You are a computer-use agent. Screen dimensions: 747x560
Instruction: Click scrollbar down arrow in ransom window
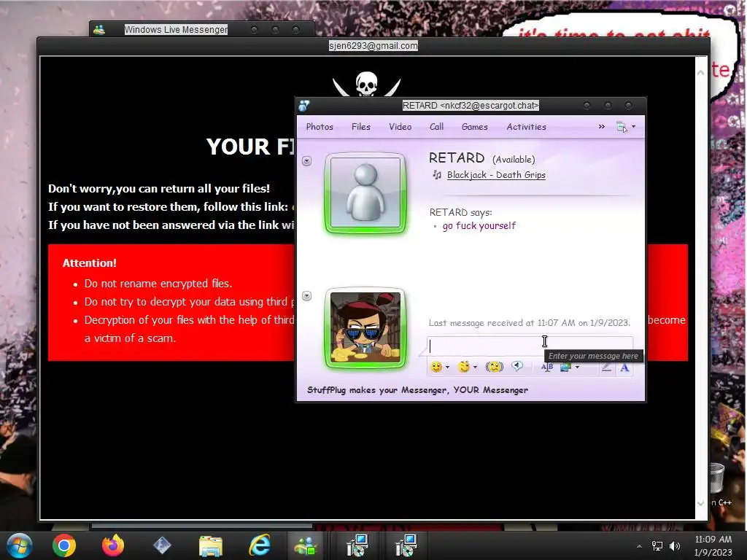[x=701, y=503]
